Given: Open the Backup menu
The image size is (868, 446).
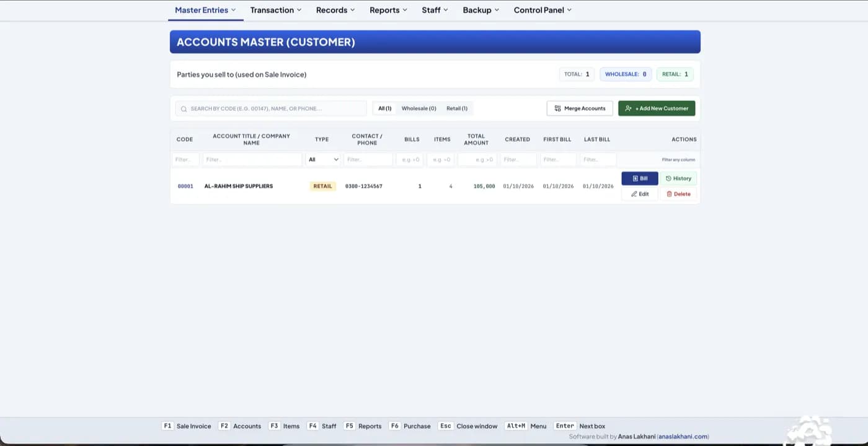Looking at the screenshot, I should click(x=480, y=10).
